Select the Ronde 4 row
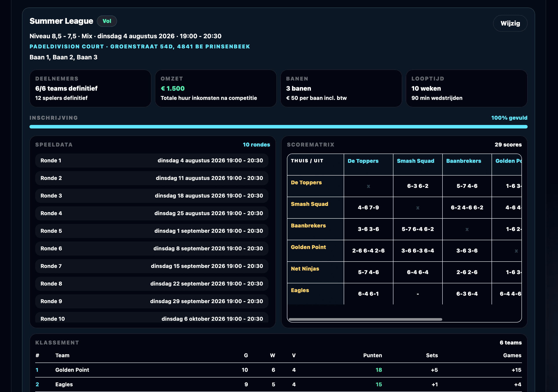This screenshot has height=392, width=558. [x=152, y=213]
